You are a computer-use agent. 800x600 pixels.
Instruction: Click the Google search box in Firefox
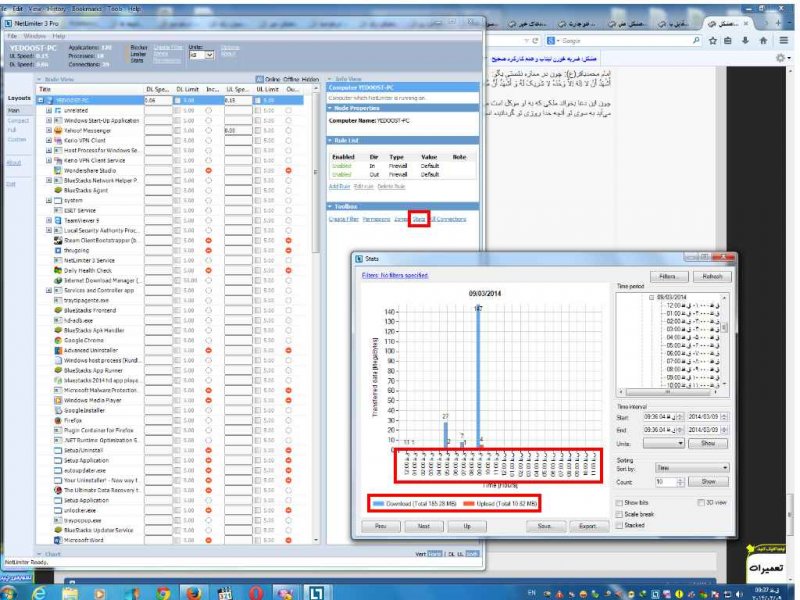point(623,40)
